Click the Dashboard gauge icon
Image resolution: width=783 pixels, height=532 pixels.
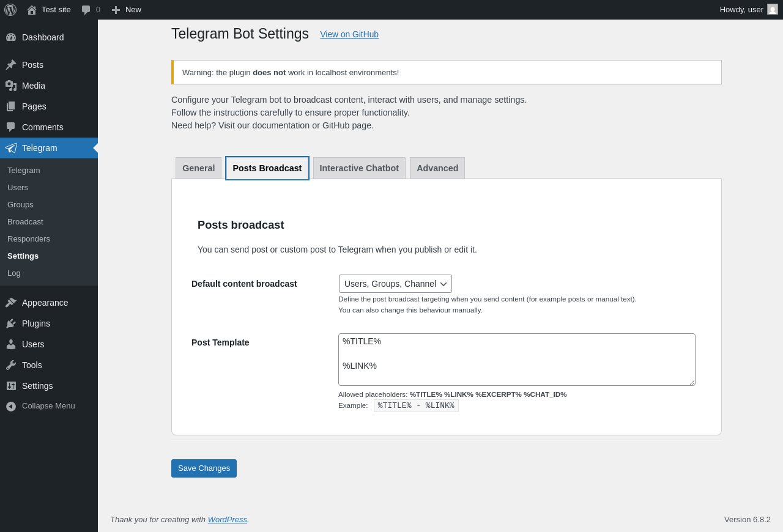pos(11,37)
